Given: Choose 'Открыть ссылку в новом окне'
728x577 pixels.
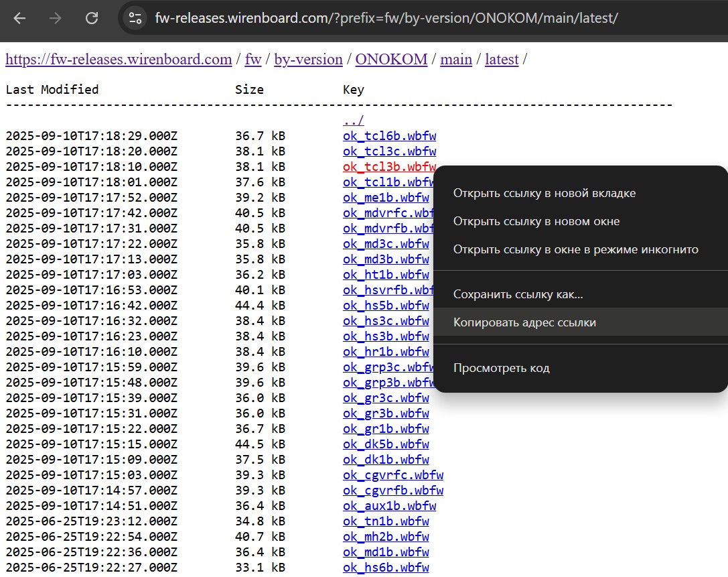Looking at the screenshot, I should [x=536, y=221].
